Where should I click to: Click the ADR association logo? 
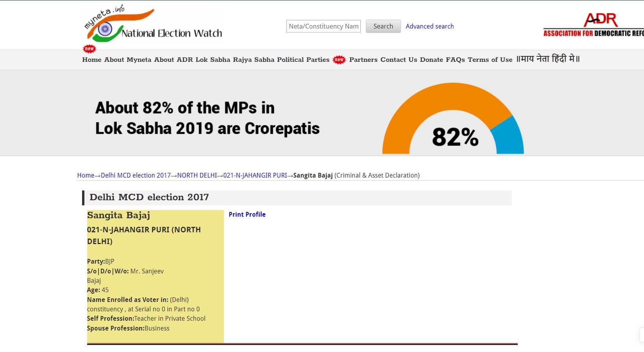tap(593, 25)
